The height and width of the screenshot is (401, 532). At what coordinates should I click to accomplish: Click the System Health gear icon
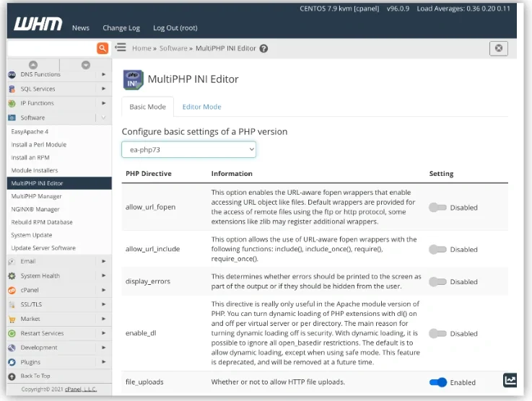(x=12, y=276)
